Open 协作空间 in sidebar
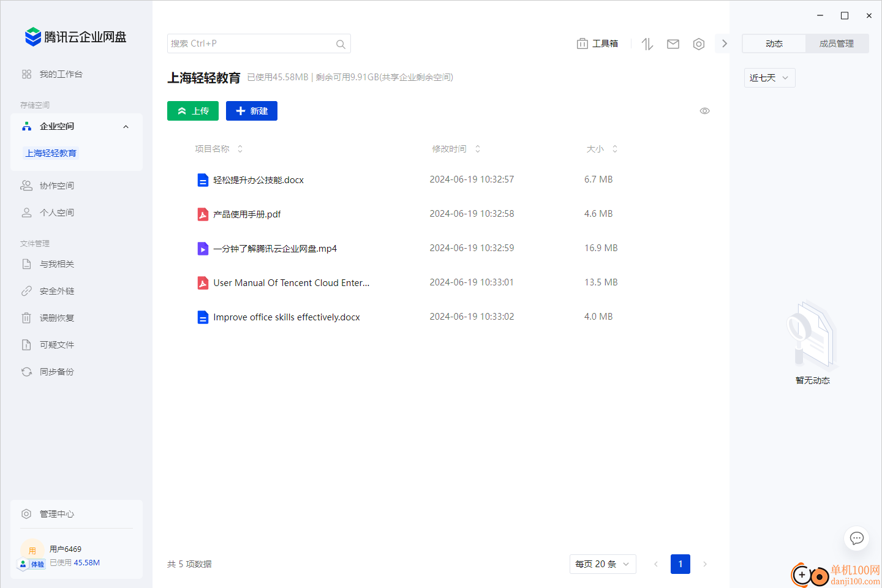The image size is (882, 588). click(57, 186)
